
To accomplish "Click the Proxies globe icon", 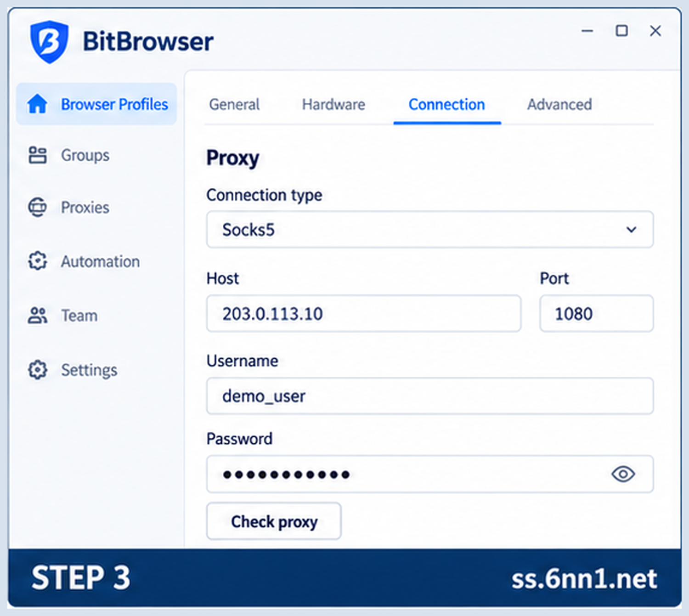I will pos(37,207).
